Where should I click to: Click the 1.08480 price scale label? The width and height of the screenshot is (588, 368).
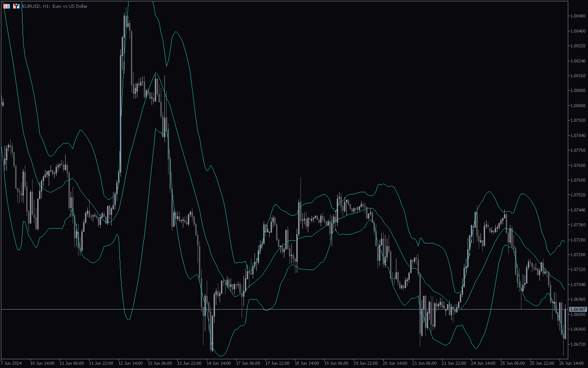pyautogui.click(x=577, y=16)
